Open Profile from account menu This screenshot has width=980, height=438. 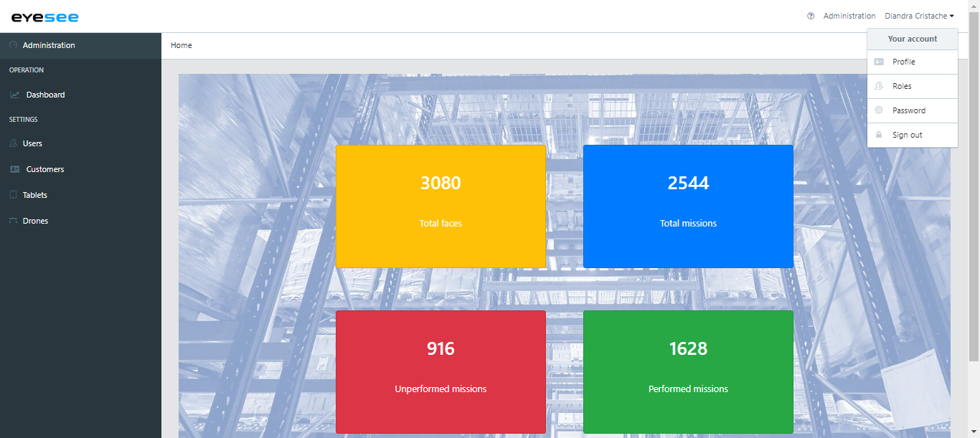click(913, 62)
